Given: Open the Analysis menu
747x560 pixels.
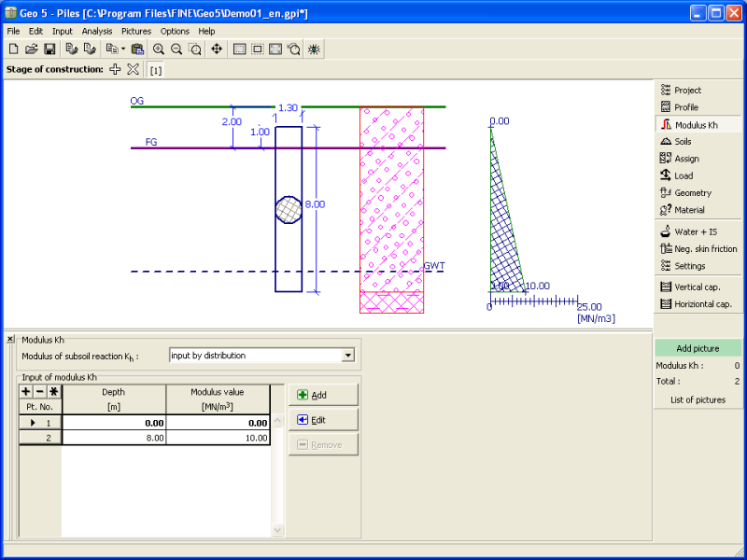Looking at the screenshot, I should click(96, 31).
